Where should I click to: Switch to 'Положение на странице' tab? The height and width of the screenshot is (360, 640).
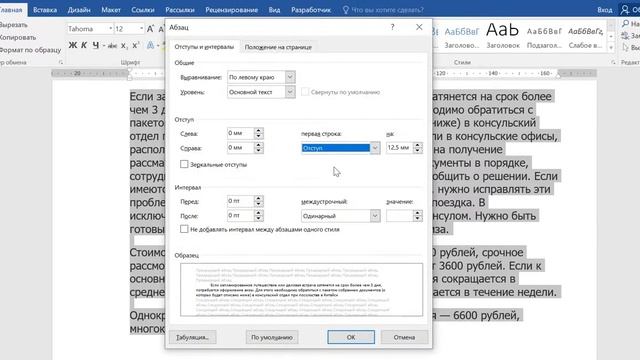click(278, 47)
